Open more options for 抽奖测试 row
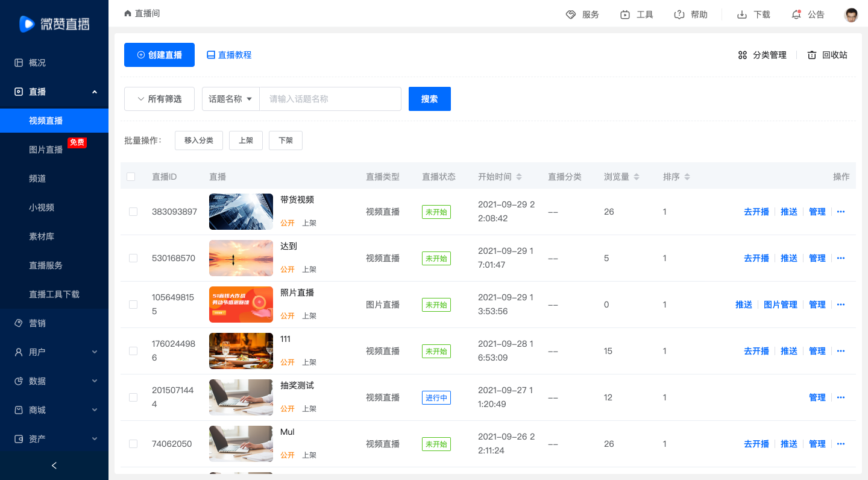 point(841,397)
